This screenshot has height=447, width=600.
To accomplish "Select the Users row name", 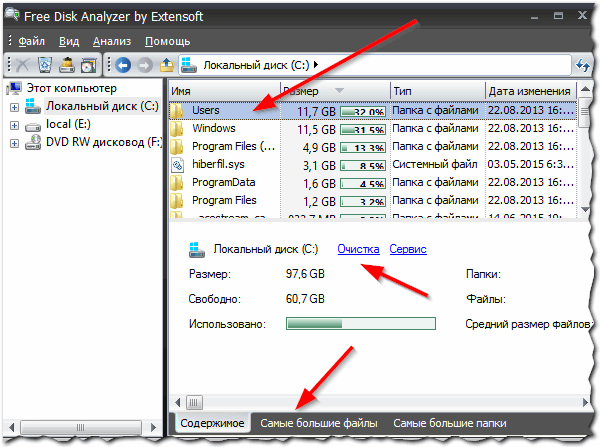I will coord(205,110).
